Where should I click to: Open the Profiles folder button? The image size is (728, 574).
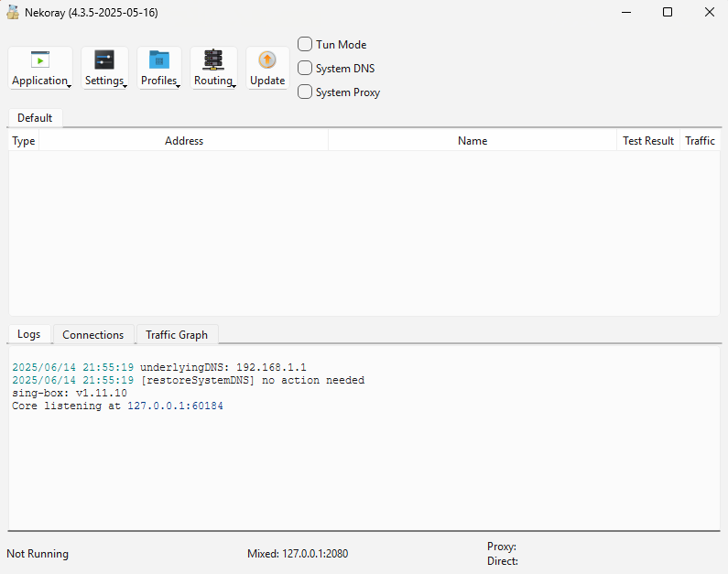159,68
